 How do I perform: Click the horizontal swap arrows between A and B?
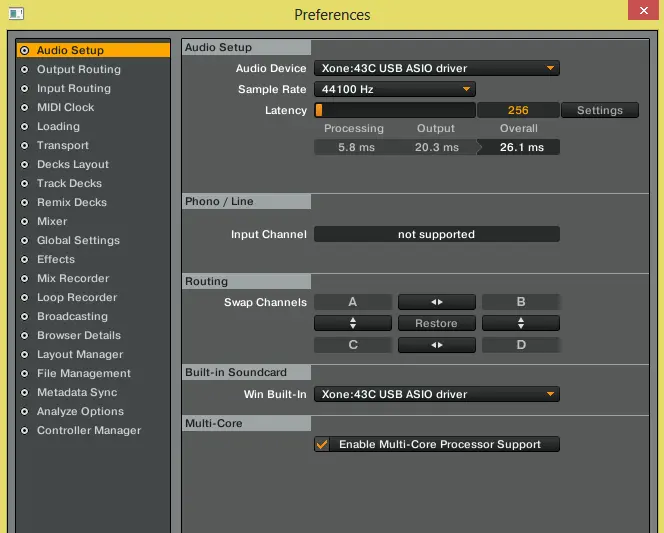click(436, 302)
